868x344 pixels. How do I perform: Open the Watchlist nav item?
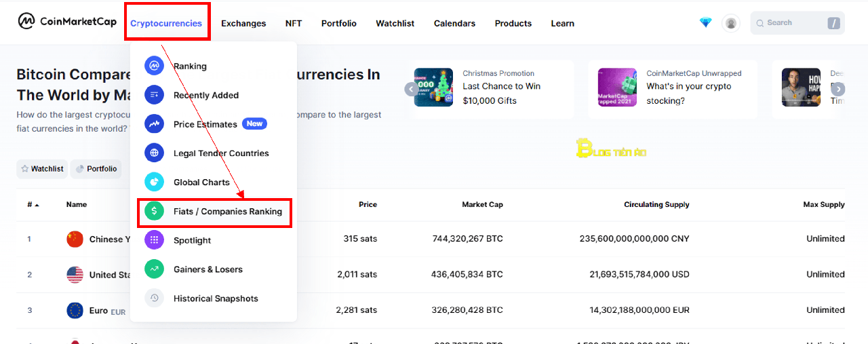click(395, 23)
